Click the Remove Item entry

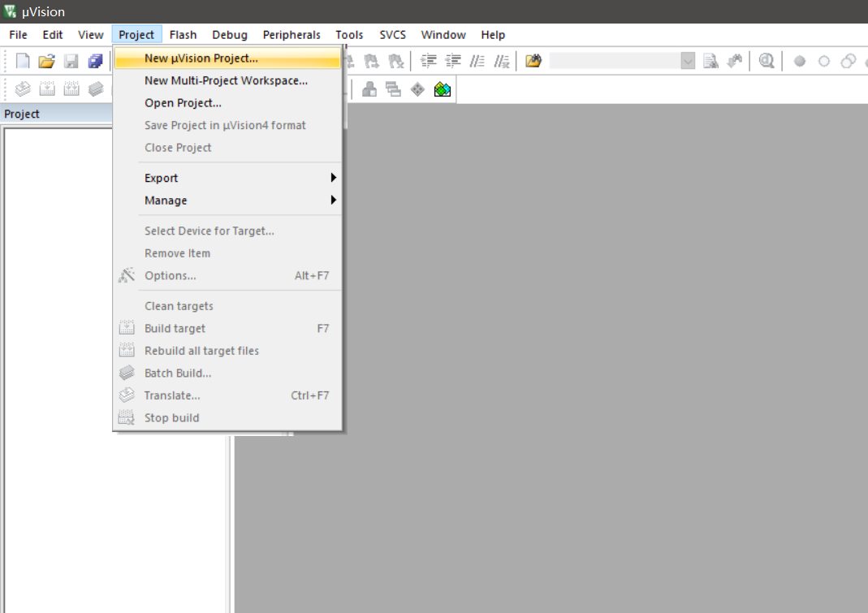[x=227, y=253]
